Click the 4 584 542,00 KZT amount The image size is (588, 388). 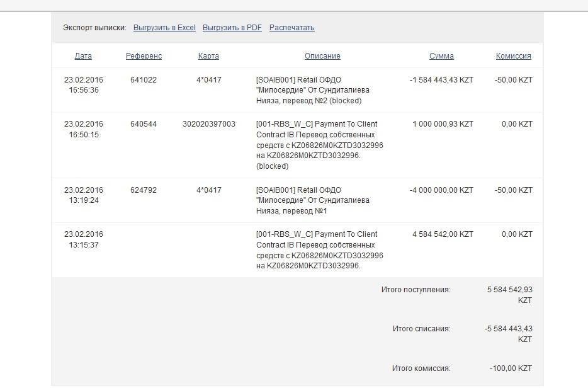[443, 234]
